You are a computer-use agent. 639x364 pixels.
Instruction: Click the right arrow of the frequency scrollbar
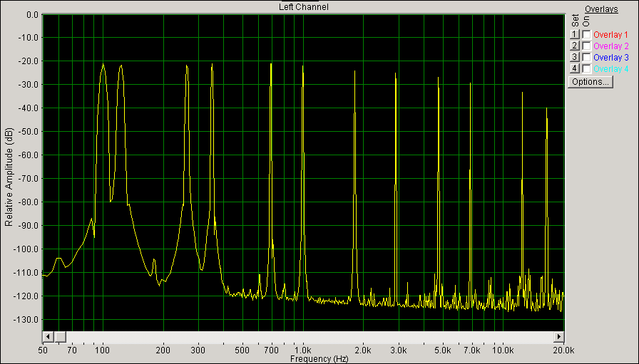click(x=558, y=337)
